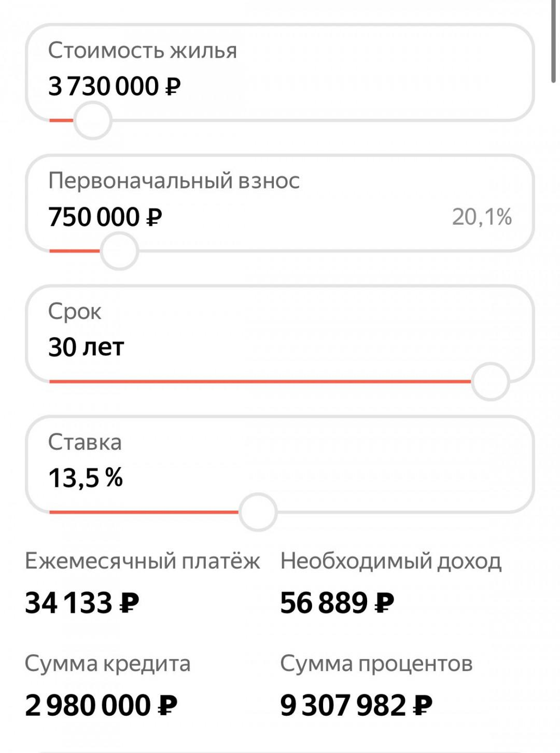Click the page scrollbar thumb

(554, 42)
